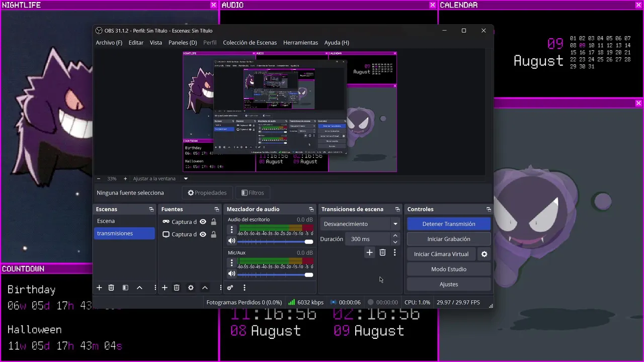Close the CALENDAR widget window
644x362 pixels.
tap(638, 5)
